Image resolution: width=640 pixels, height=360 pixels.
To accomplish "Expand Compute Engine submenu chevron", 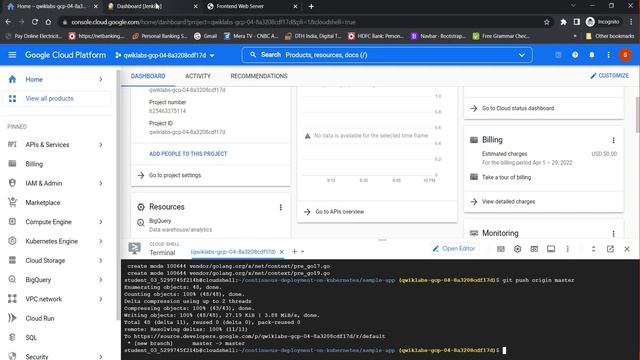I will coord(101,222).
